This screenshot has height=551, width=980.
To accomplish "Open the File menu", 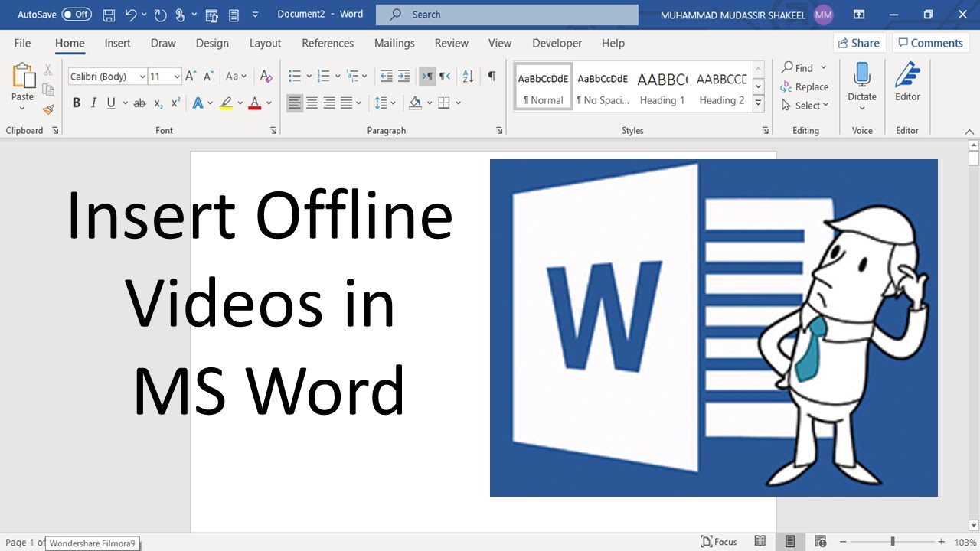I will click(x=23, y=44).
